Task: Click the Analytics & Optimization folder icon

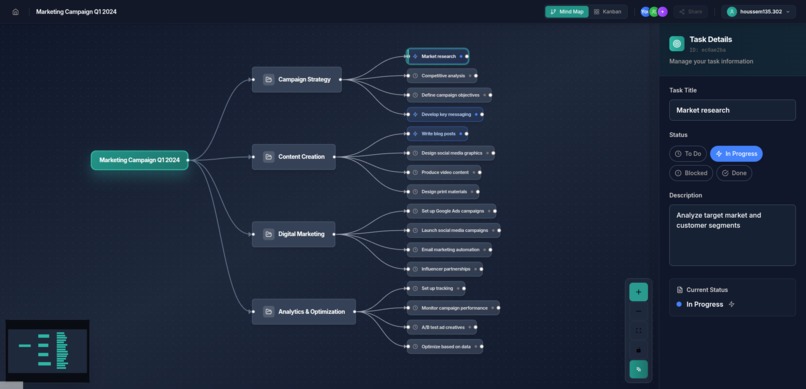Action: 268,311
